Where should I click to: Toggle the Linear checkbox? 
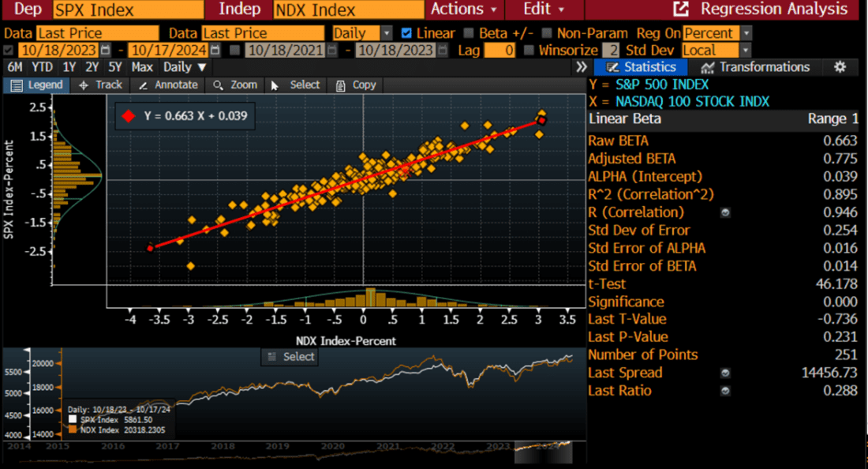[x=406, y=33]
